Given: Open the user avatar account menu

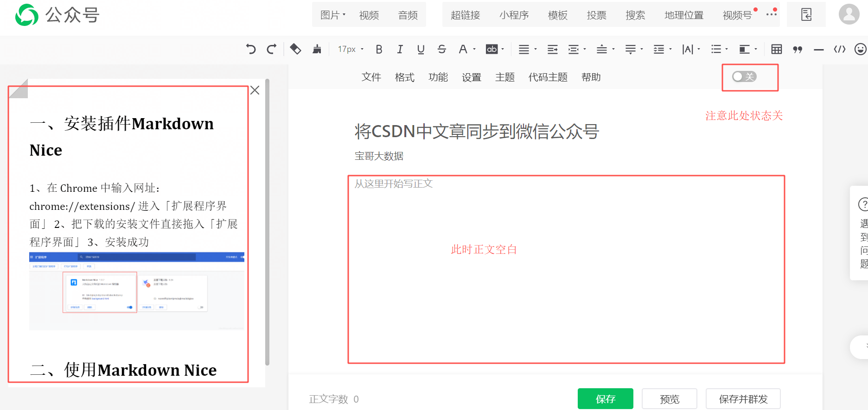Looking at the screenshot, I should pyautogui.click(x=849, y=14).
